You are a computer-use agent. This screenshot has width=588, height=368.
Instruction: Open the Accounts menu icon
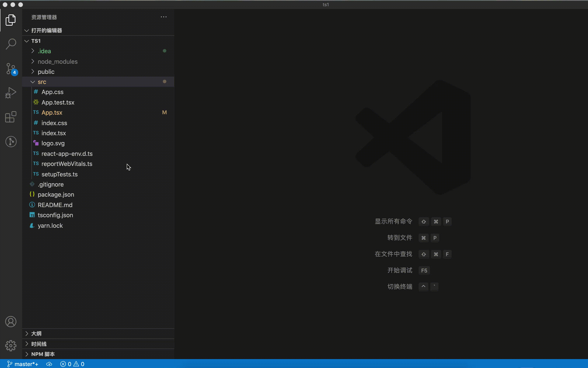[x=11, y=322]
